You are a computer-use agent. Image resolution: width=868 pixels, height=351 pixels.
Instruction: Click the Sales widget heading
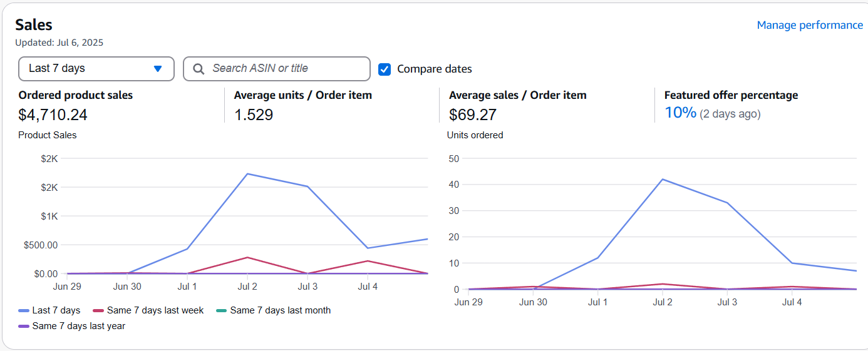(x=34, y=25)
